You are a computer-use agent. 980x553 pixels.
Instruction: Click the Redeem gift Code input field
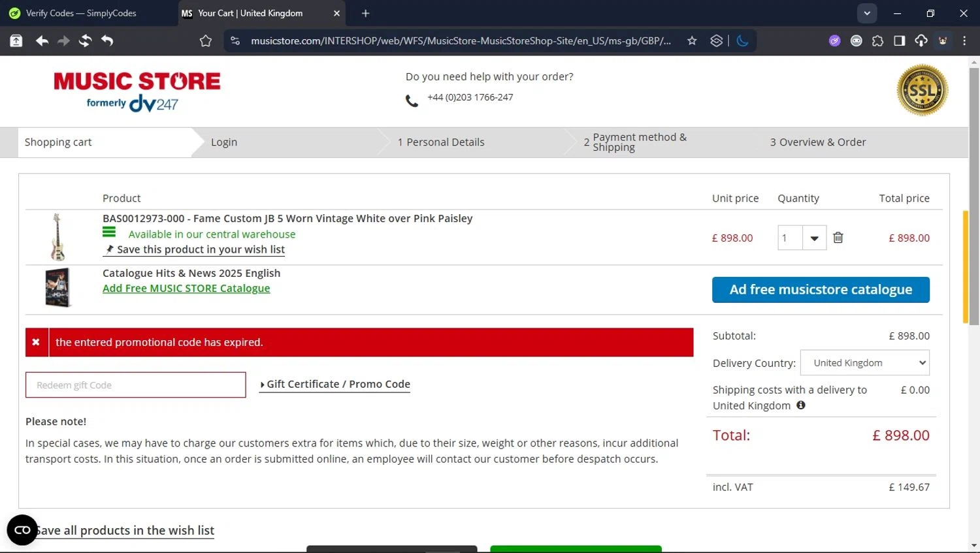click(x=136, y=385)
